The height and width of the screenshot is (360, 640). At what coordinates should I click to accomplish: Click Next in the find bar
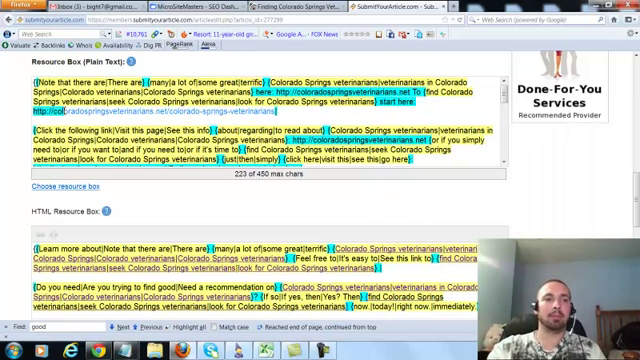(x=119, y=327)
